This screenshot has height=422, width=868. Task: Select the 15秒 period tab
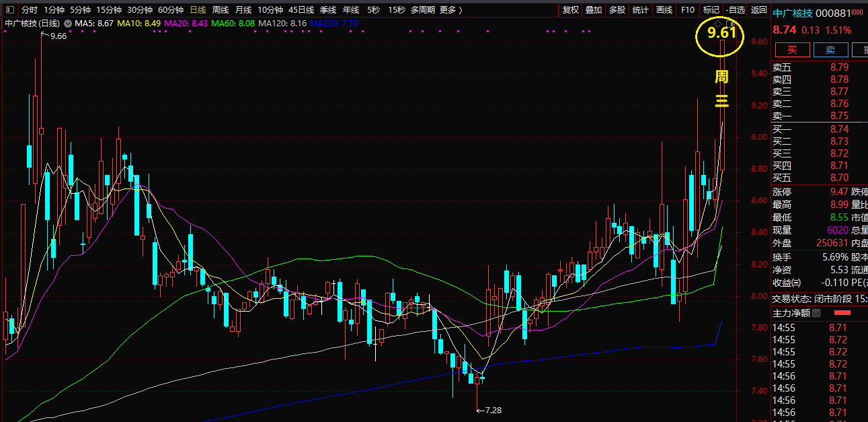point(397,10)
